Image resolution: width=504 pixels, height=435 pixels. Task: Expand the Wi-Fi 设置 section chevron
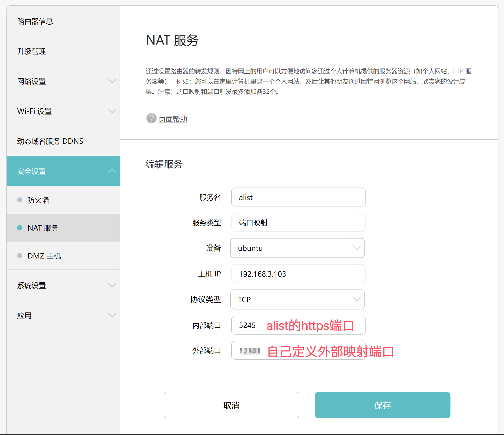(x=112, y=111)
